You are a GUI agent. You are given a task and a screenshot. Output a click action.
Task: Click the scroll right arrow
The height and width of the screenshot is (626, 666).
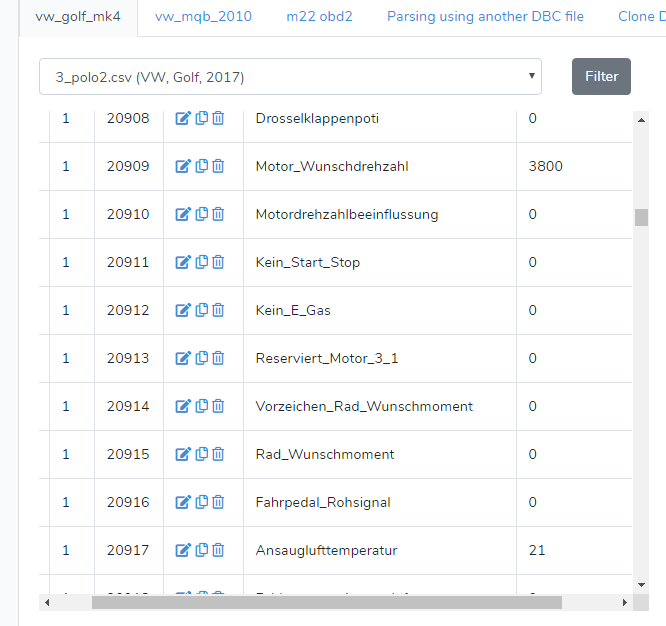coord(625,603)
